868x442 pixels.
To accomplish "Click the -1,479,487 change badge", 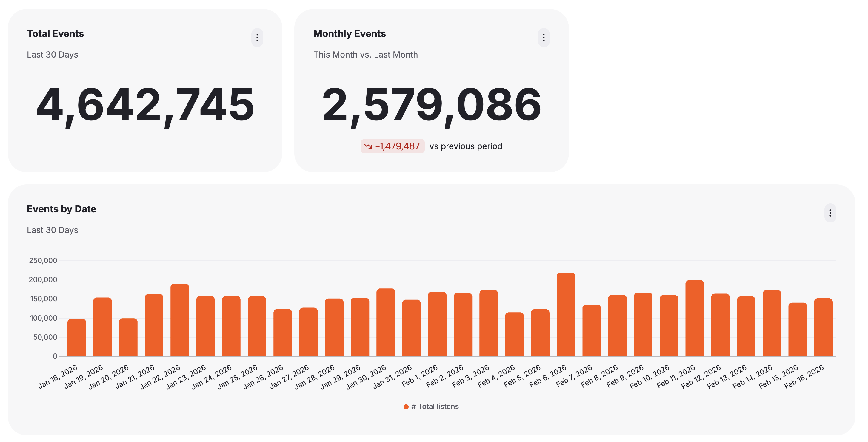I will (x=393, y=146).
